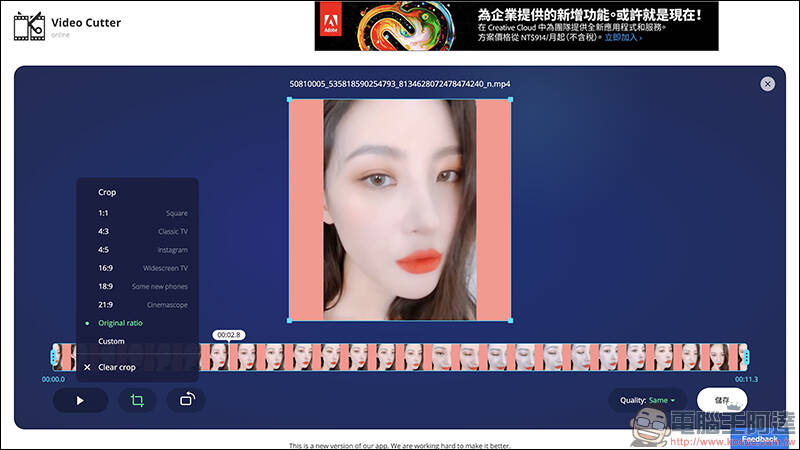Close the video editor panel
This screenshot has width=800, height=450.
767,84
